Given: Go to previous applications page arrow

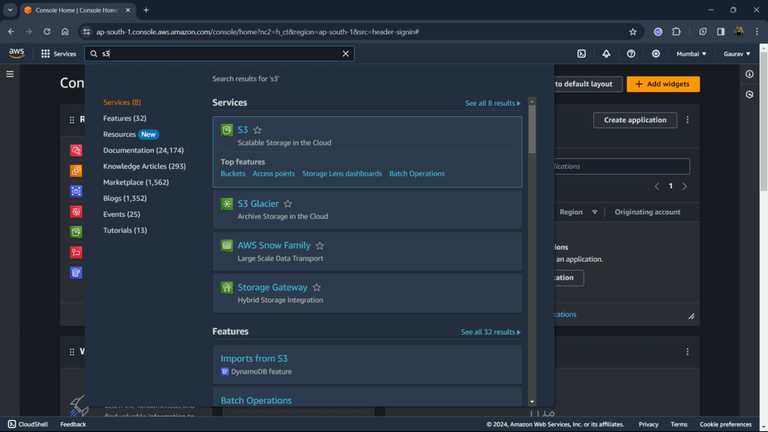Looking at the screenshot, I should point(657,187).
